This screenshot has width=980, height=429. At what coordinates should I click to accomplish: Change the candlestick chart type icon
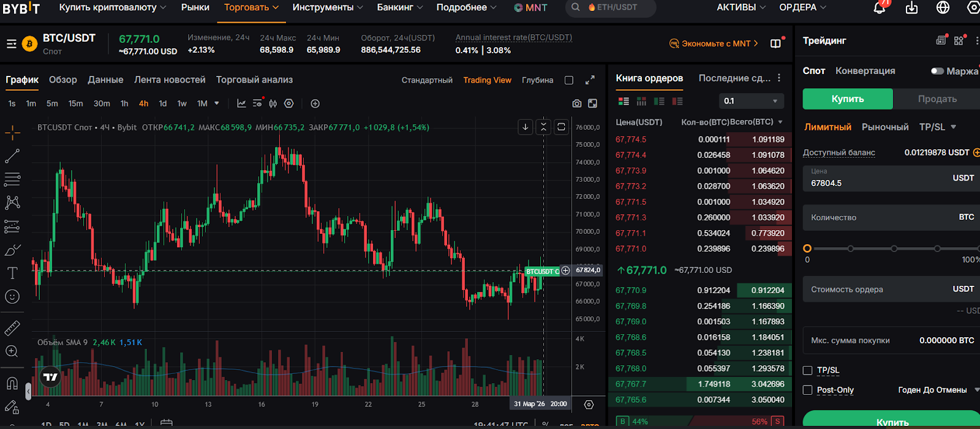click(273, 103)
